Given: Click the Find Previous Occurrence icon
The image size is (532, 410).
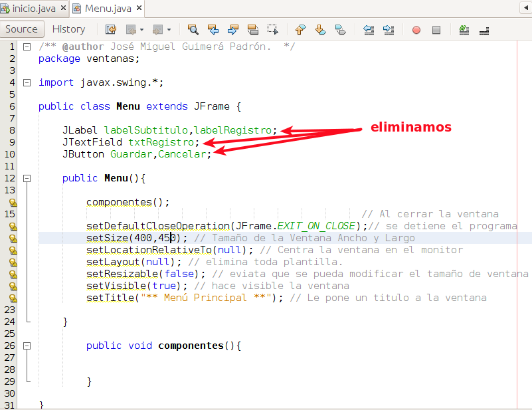Looking at the screenshot, I should click(213, 30).
